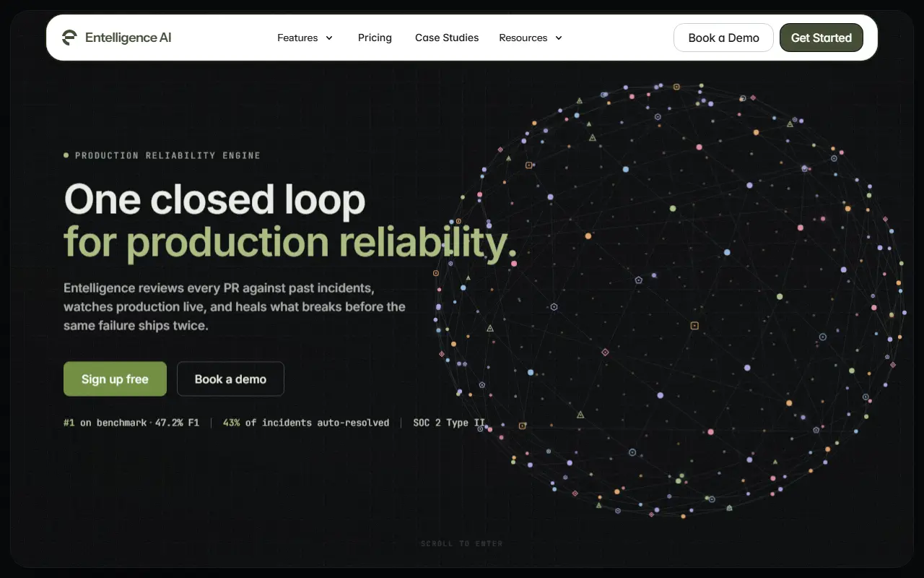Expand the Features dropdown chevron
The image size is (924, 578).
pyautogui.click(x=329, y=38)
